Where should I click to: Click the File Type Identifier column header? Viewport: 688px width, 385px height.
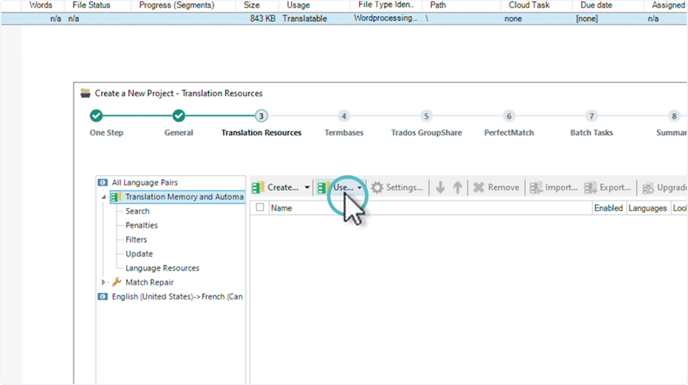[x=386, y=5]
